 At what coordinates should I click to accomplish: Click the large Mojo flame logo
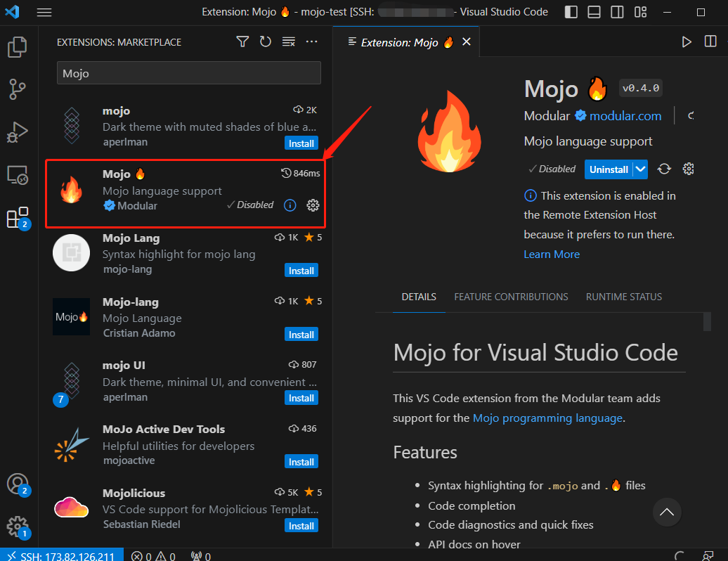pyautogui.click(x=449, y=131)
